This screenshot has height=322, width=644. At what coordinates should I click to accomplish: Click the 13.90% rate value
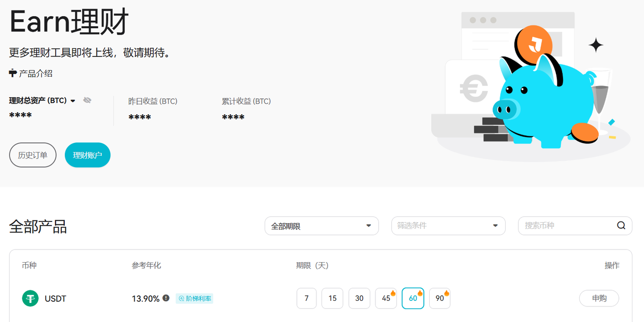146,298
